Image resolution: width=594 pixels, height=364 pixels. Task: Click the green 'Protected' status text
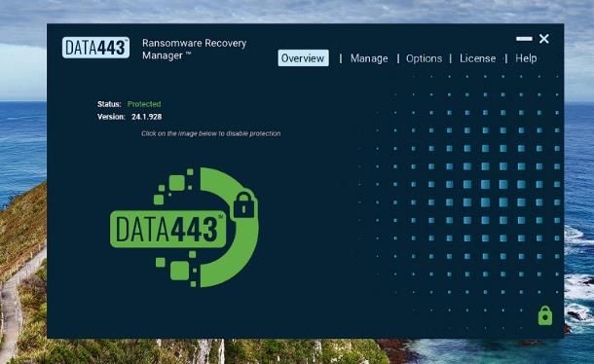144,104
